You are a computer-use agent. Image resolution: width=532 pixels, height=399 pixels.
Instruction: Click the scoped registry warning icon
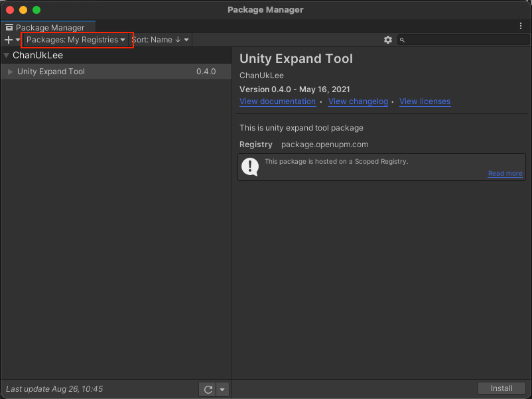coord(250,167)
